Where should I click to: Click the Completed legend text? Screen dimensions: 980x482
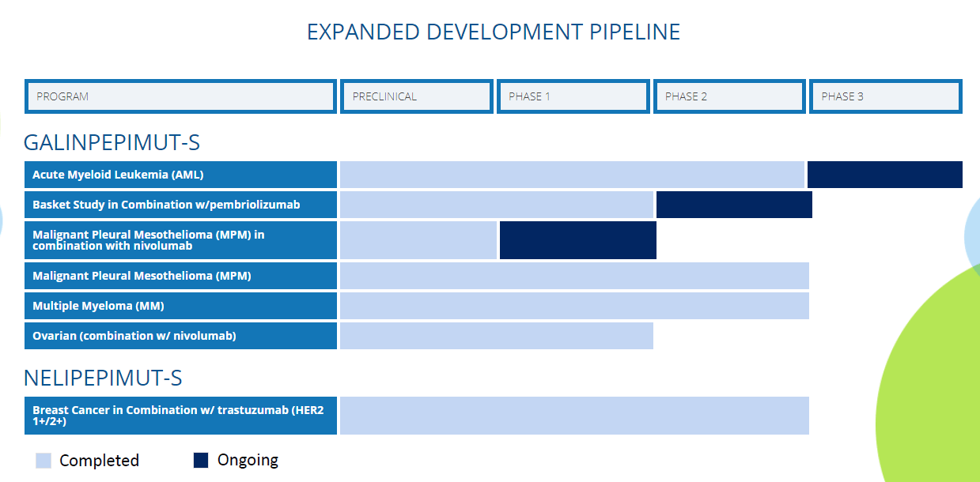coord(99,461)
